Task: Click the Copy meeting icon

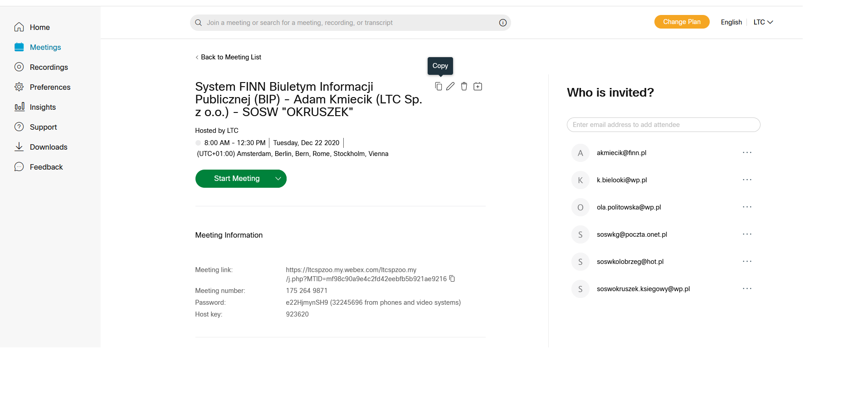Action: pyautogui.click(x=438, y=87)
